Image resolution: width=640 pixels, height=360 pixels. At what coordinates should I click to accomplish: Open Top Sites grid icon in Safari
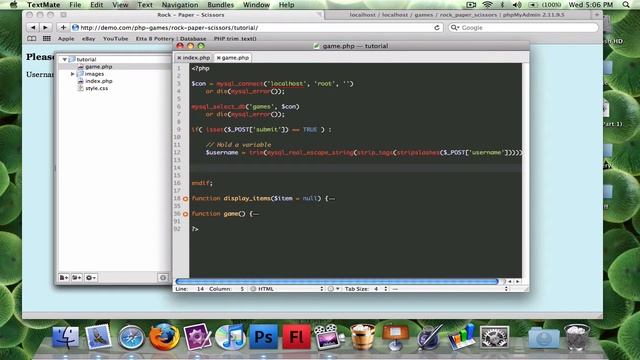(x=47, y=38)
